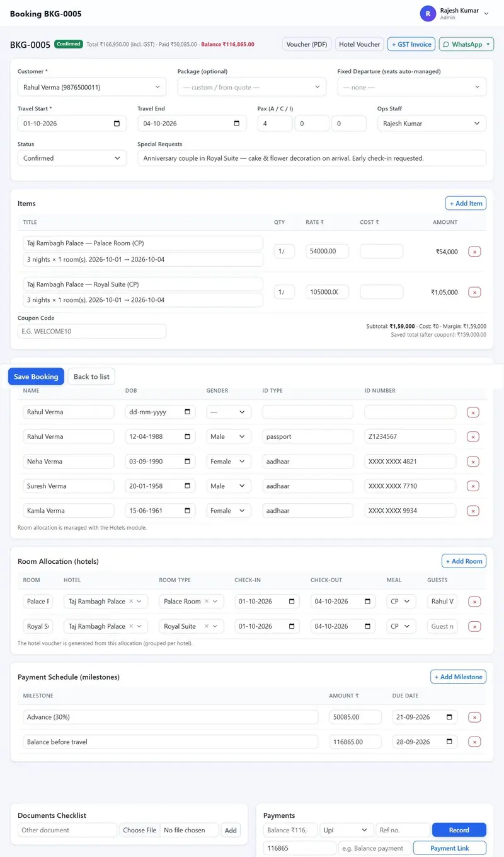Create a GST Invoice
504x857 pixels.
click(411, 44)
